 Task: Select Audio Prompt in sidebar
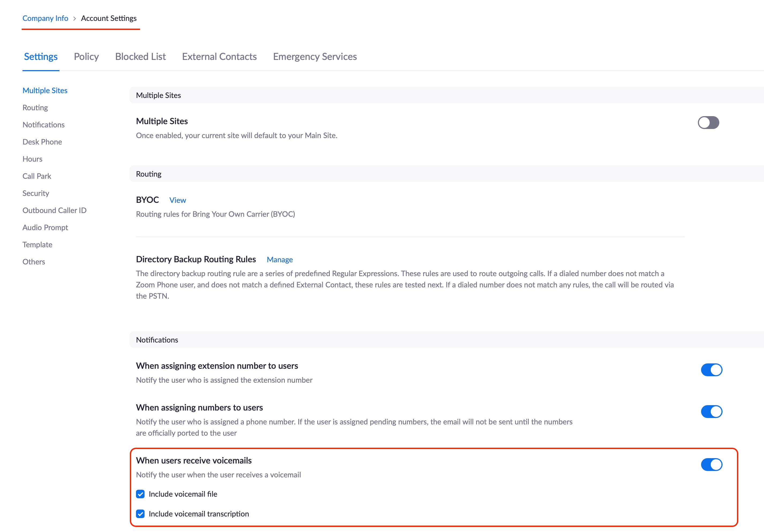coord(45,227)
